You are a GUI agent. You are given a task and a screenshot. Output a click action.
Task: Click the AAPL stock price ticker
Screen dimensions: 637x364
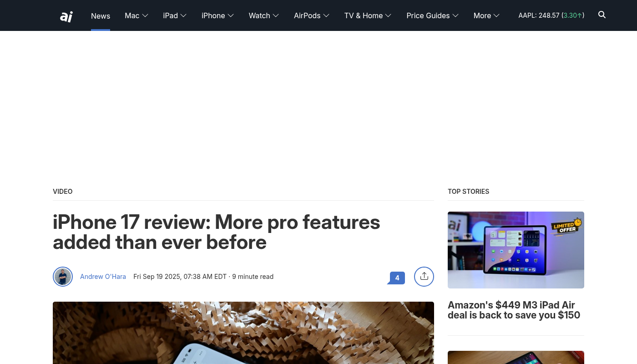[551, 15]
